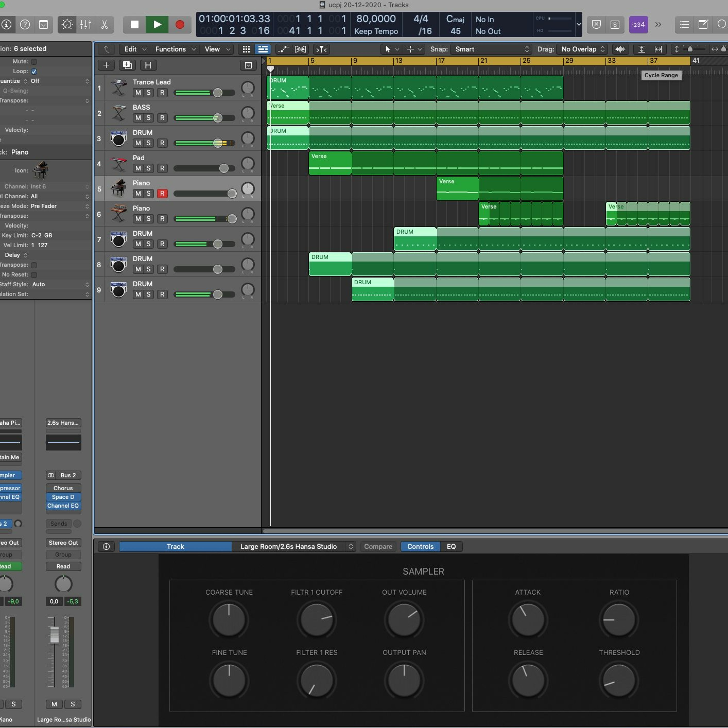The height and width of the screenshot is (728, 728).
Task: Click the Duplicate Track icon
Action: (127, 65)
